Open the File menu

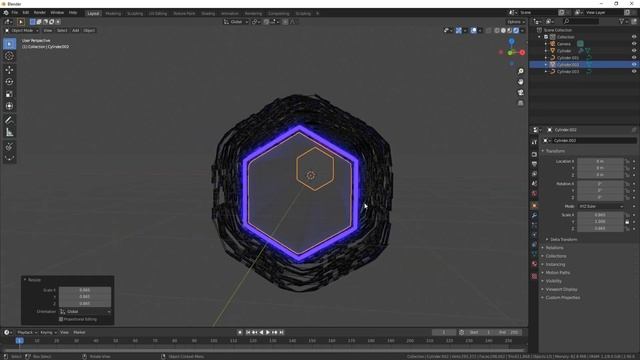point(15,13)
